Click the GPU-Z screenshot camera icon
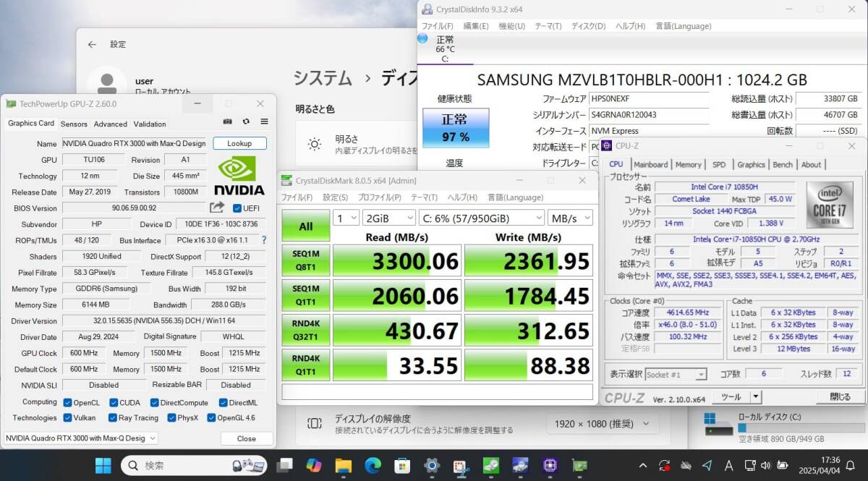This screenshot has height=481, width=868. pos(228,122)
